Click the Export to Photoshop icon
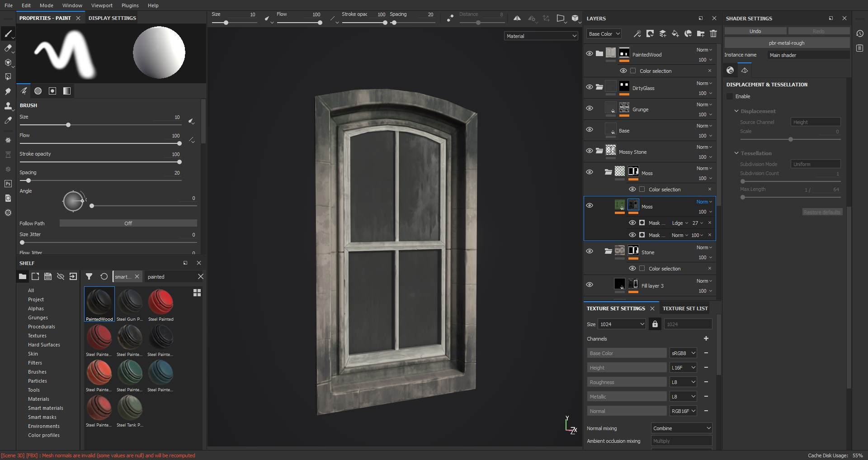The image size is (868, 460). click(8, 184)
